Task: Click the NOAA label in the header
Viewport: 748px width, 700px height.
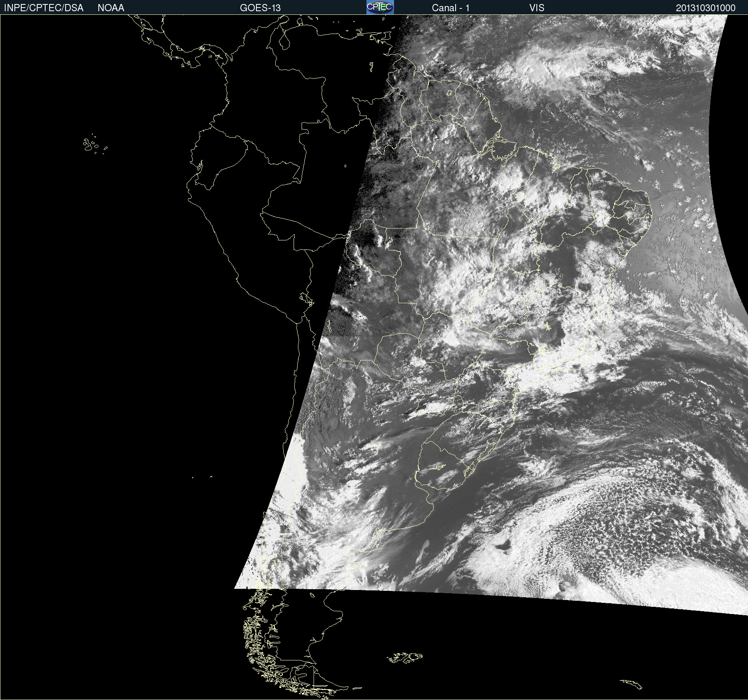Action: coord(111,8)
